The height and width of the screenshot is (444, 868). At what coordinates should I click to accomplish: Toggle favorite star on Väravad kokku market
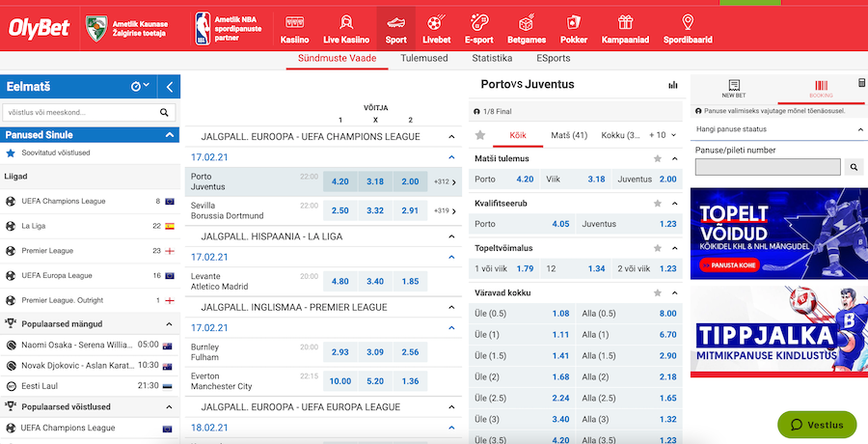(x=658, y=292)
